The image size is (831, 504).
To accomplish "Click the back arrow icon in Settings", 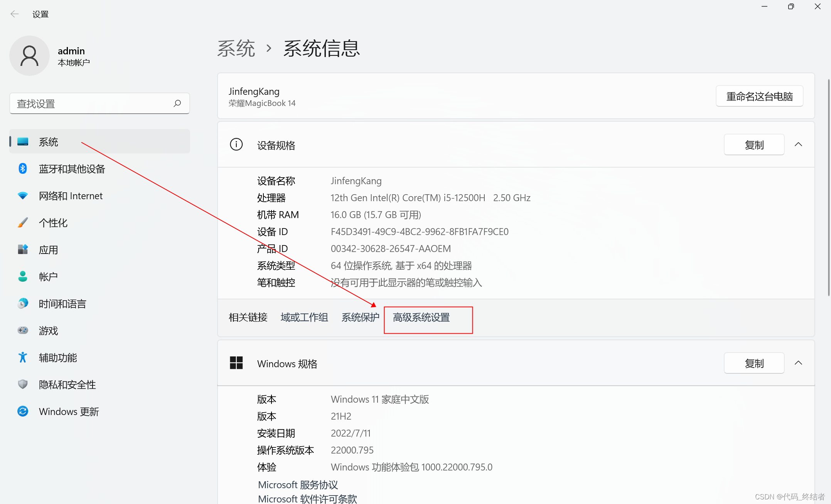I will click(x=15, y=14).
